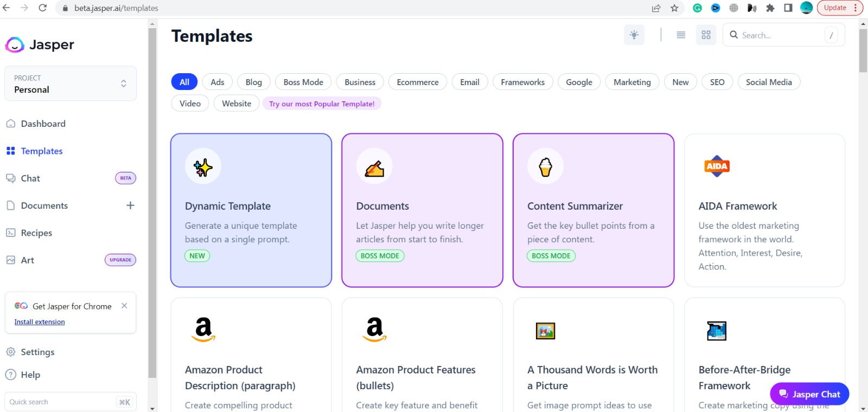
Task: Filter templates by Frameworks
Action: [523, 82]
